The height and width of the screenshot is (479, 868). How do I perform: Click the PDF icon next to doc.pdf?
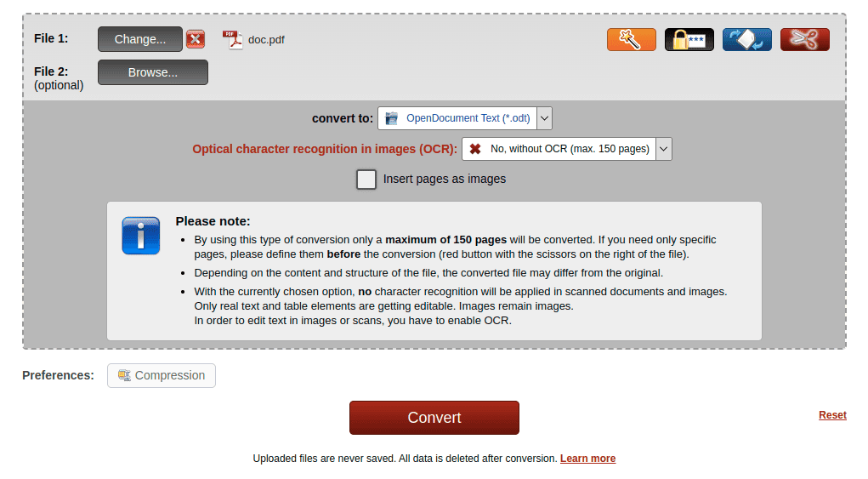pyautogui.click(x=232, y=39)
